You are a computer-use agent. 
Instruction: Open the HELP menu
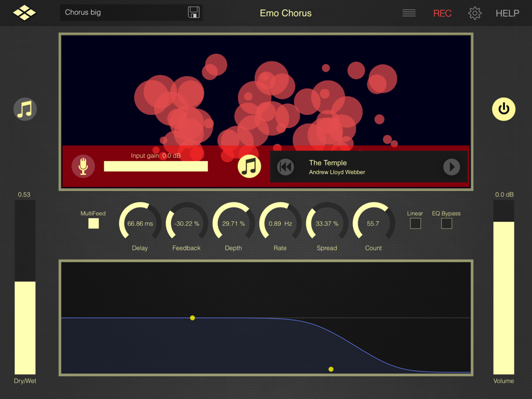[507, 13]
